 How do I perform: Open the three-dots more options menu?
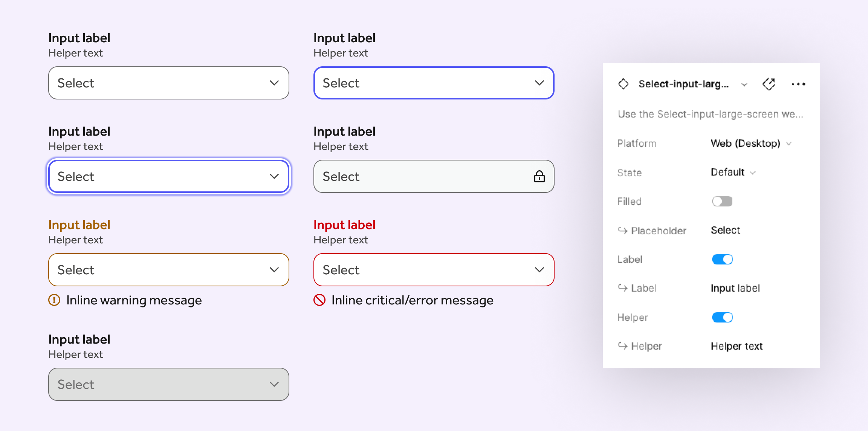pos(798,84)
